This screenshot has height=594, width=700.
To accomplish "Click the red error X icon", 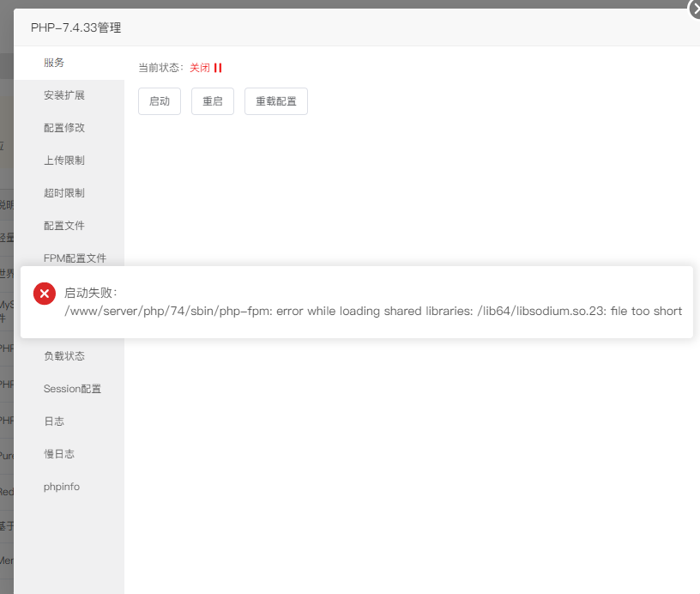I will pyautogui.click(x=45, y=294).
